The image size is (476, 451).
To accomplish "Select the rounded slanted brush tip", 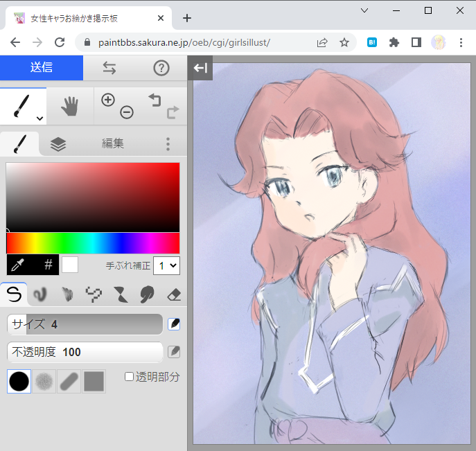I will [x=69, y=382].
